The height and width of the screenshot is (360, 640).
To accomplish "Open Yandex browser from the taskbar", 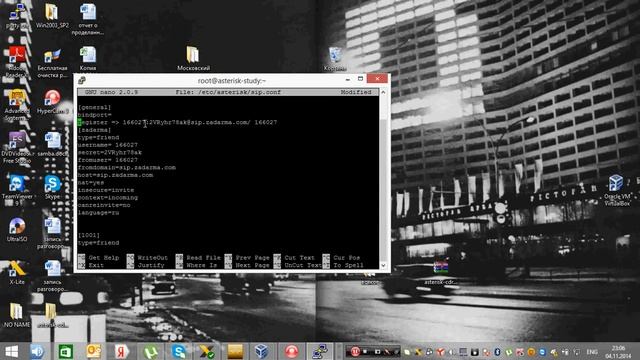I will 121,351.
